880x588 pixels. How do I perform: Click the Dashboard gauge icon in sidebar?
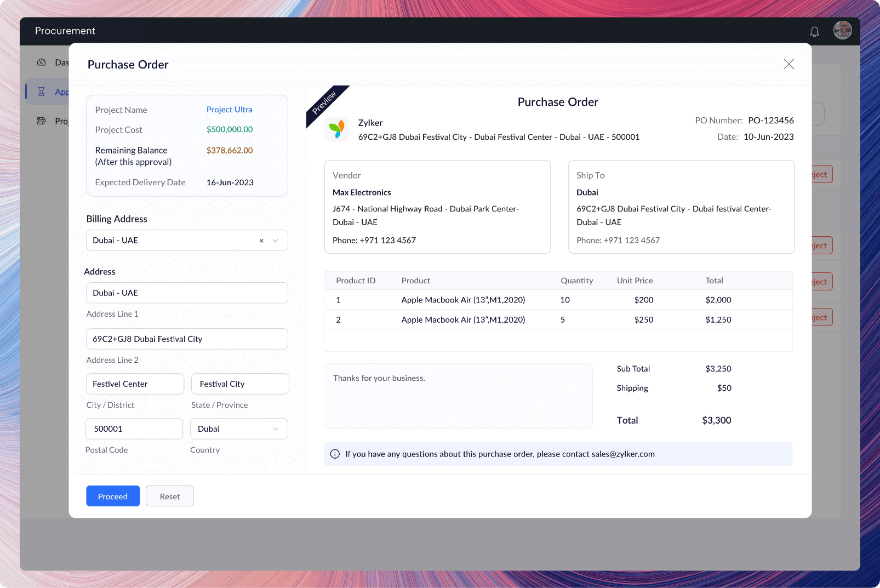tap(42, 62)
